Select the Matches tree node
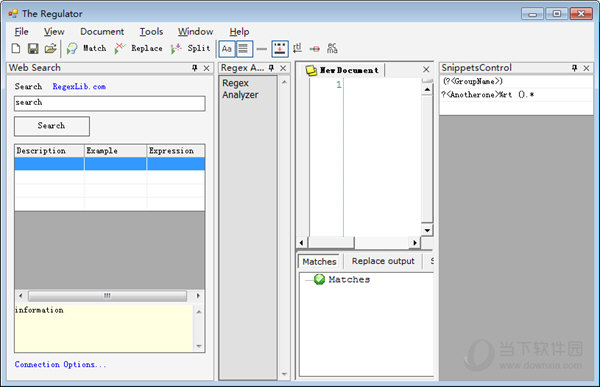Image resolution: width=600 pixels, height=387 pixels. point(349,279)
